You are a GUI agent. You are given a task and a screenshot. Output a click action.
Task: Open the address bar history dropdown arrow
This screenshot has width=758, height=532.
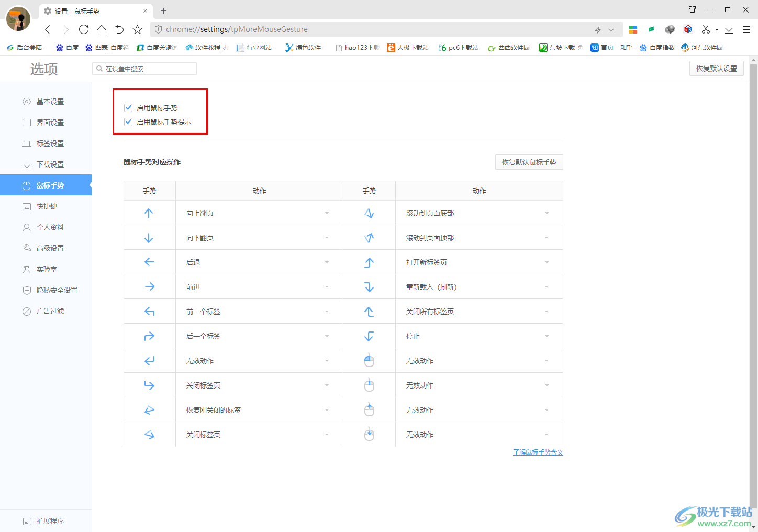point(611,30)
